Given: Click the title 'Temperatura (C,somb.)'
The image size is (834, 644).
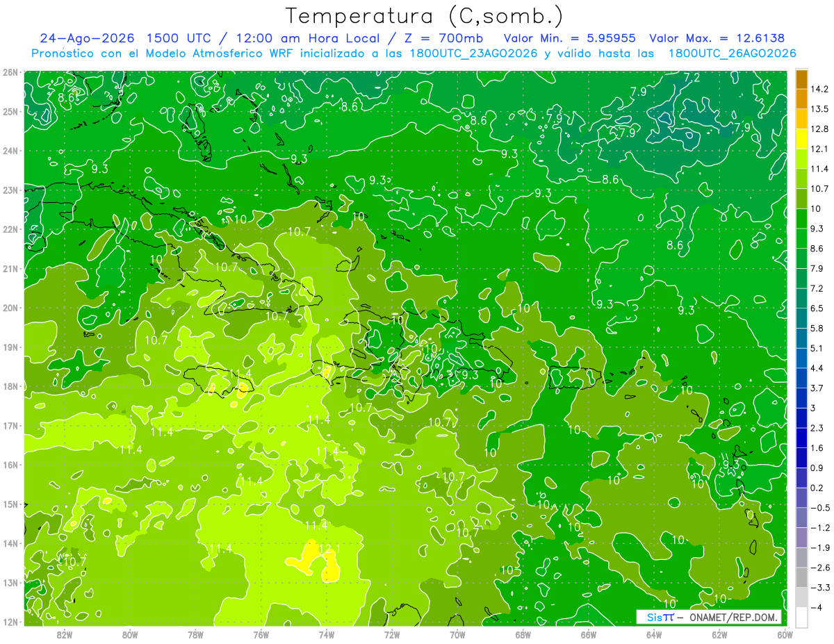Looking at the screenshot, I should [x=425, y=17].
